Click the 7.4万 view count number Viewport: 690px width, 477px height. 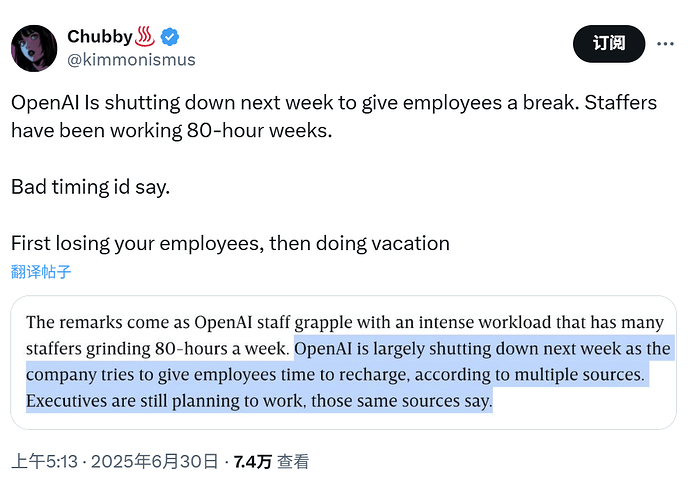point(252,462)
